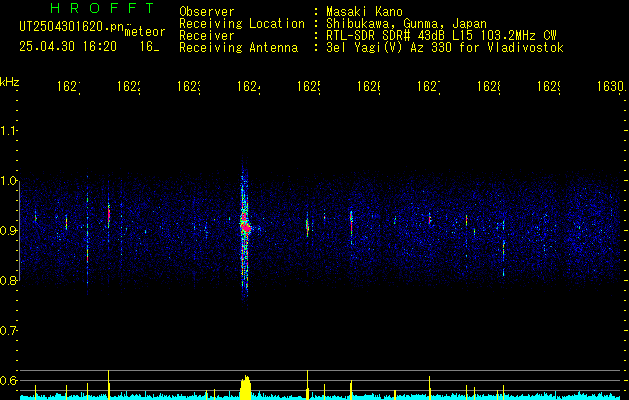Click the "Receiving Antenna" label

coord(238,48)
